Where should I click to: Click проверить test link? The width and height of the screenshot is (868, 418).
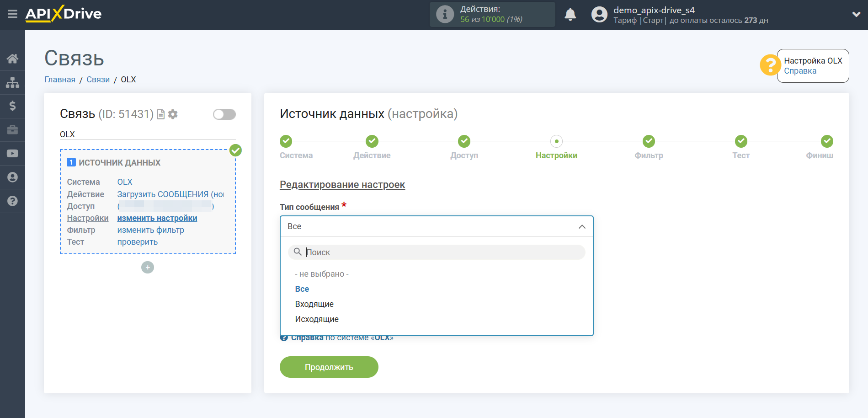138,242
